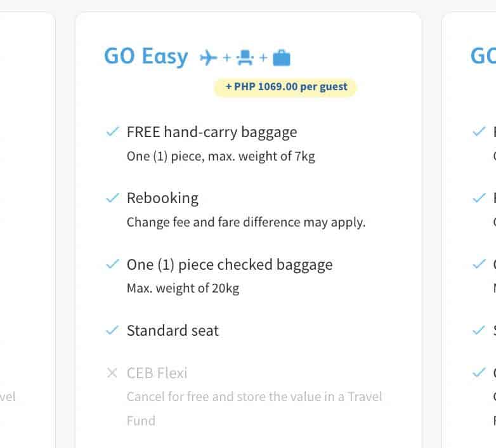Click the checkmark beside One piece checked baggage

(112, 264)
